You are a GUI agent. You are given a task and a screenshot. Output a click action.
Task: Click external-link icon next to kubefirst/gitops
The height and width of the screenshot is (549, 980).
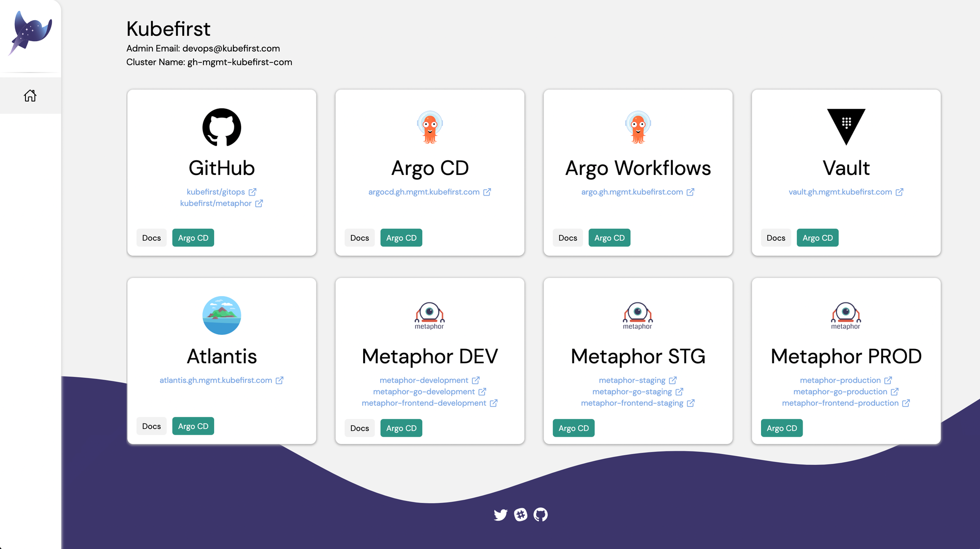[252, 192]
